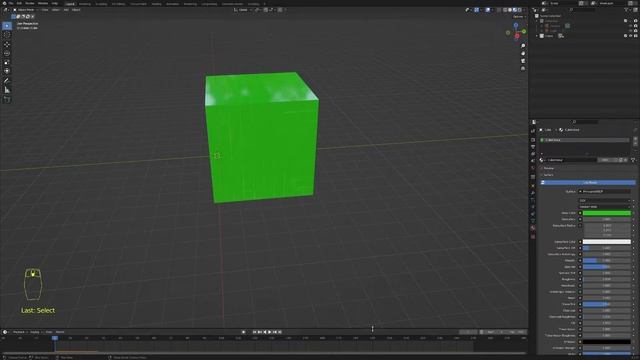640x360 pixels.
Task: Toggle camera view with the camera icon
Action: 523,61
